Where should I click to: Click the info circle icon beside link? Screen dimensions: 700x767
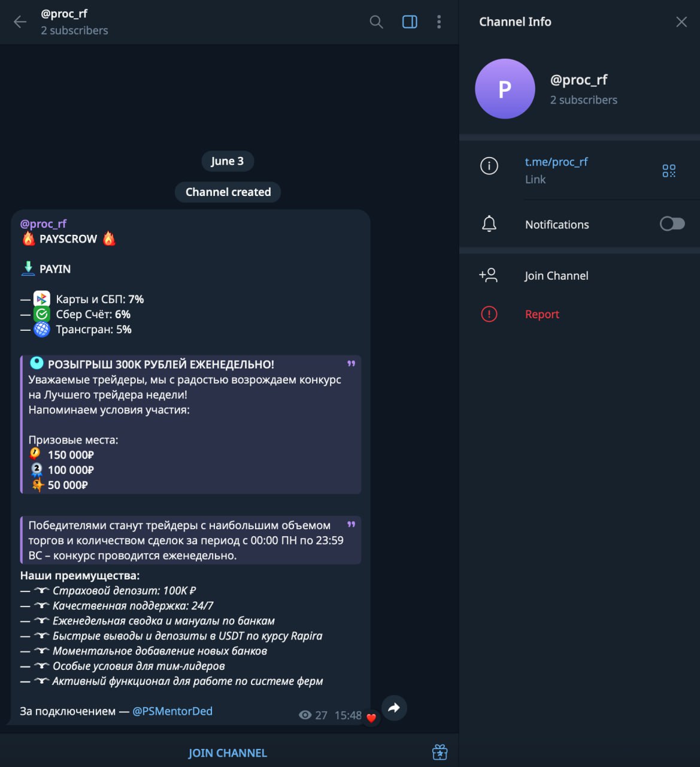(489, 165)
